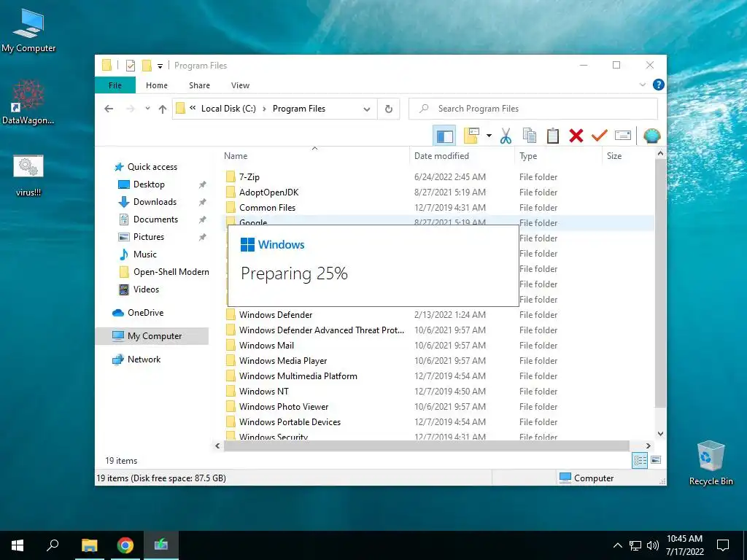Viewport: 747px width, 560px height.
Task: Select the Windows NT folder
Action: click(264, 392)
